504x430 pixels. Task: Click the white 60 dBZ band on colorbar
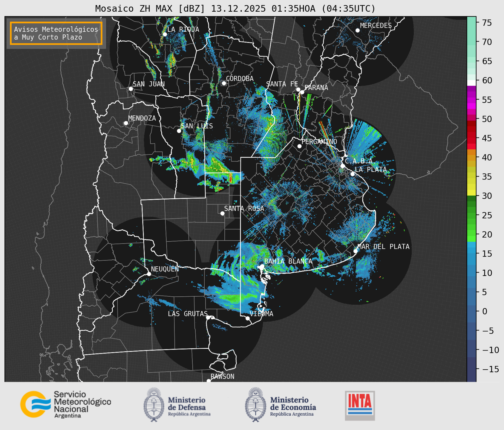(471, 83)
